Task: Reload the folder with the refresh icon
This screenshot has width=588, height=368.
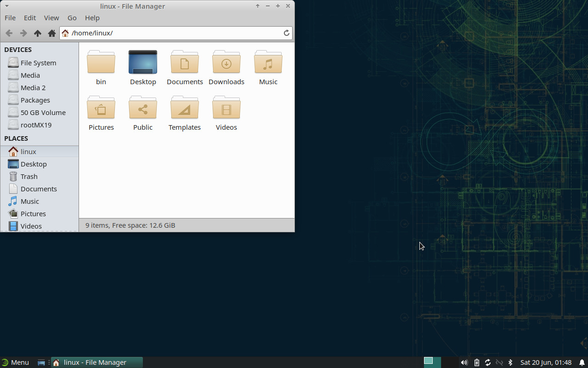Action: 286,33
